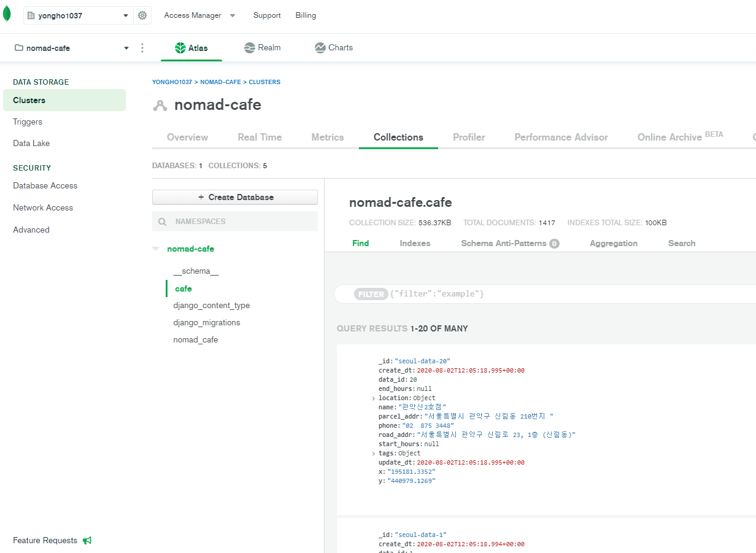Click the Feature Requests link
The height and width of the screenshot is (553, 756).
[x=45, y=540]
